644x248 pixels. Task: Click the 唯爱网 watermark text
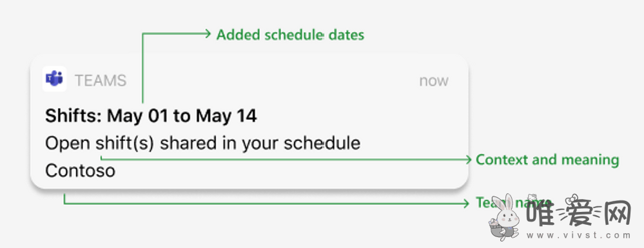(x=579, y=214)
